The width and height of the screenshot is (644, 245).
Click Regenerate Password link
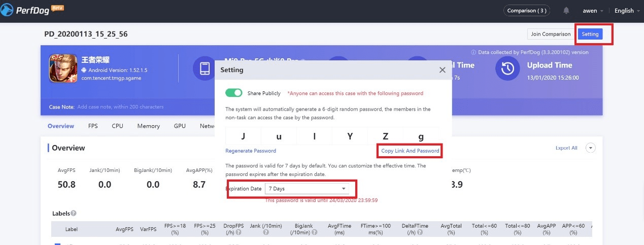[251, 151]
